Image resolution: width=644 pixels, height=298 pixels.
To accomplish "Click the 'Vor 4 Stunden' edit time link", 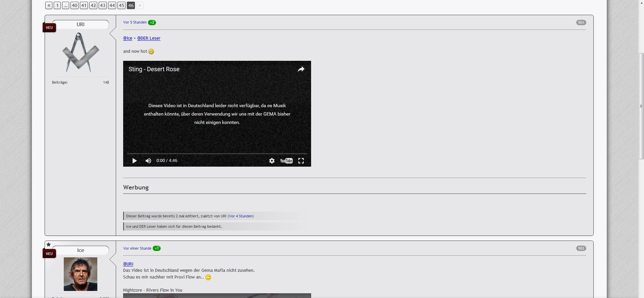I will [x=241, y=216].
